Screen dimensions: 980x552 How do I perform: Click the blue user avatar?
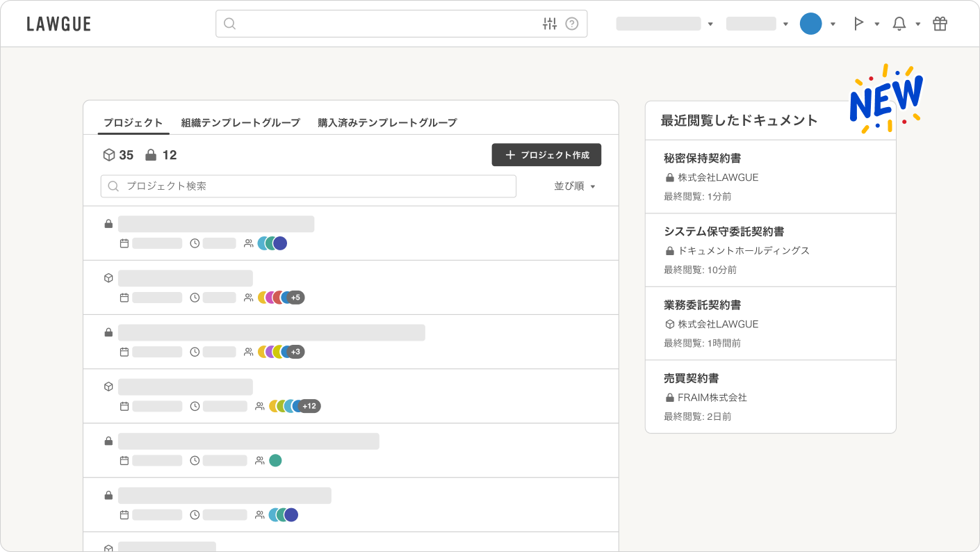point(810,24)
